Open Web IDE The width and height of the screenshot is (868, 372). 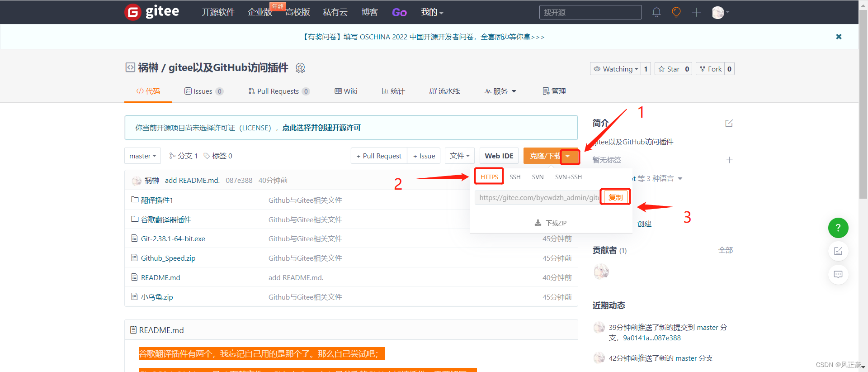pyautogui.click(x=499, y=156)
